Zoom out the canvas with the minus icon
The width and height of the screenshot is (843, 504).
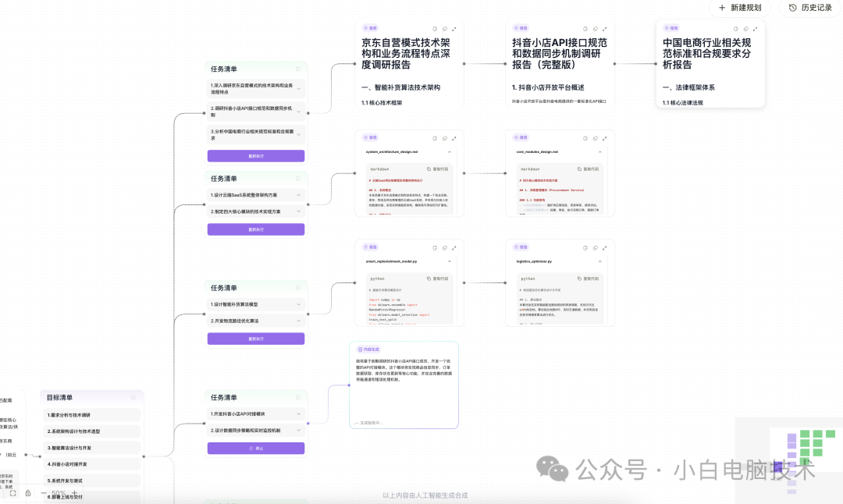(x=43, y=493)
